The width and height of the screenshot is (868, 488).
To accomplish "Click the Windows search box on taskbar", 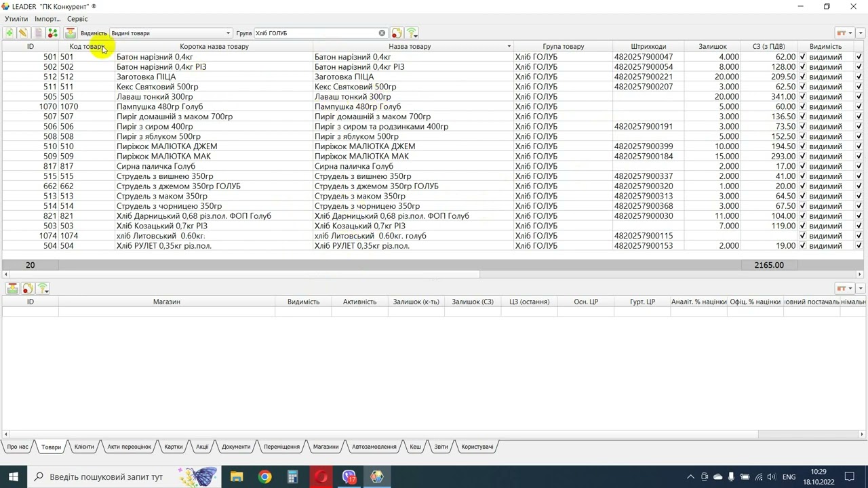I will (x=124, y=476).
